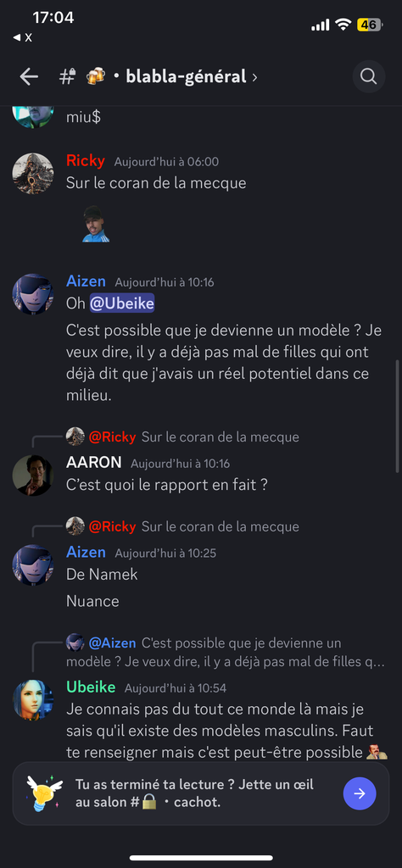Return to previous app via X breadcrumb
This screenshot has height=868, width=402.
23,37
